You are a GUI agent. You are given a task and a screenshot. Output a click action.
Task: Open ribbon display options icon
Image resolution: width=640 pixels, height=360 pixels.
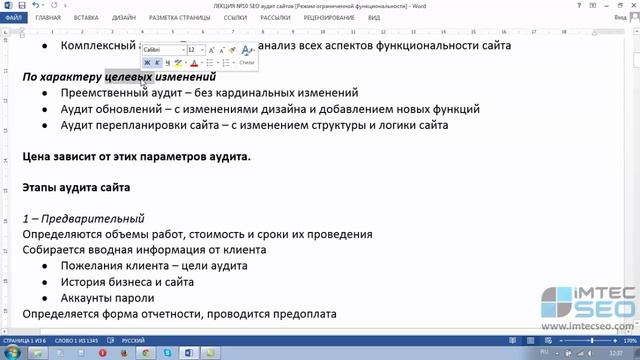[593, 6]
